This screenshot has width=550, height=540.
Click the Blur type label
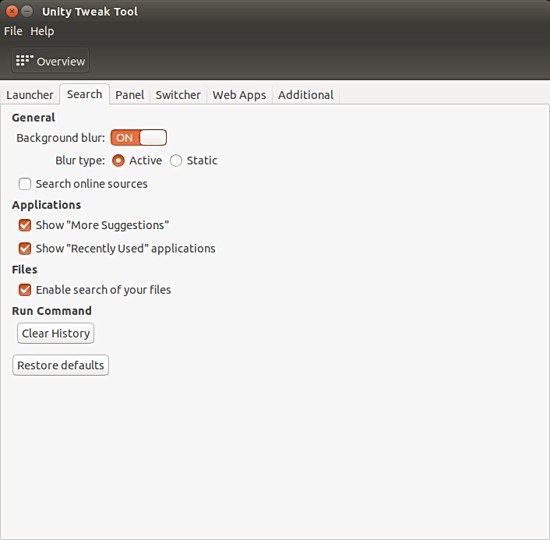click(80, 161)
